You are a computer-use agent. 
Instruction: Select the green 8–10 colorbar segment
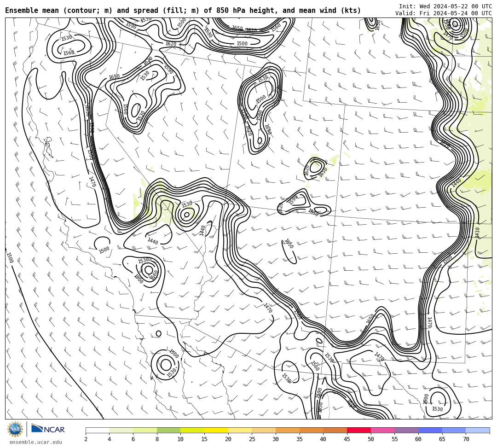tap(168, 430)
